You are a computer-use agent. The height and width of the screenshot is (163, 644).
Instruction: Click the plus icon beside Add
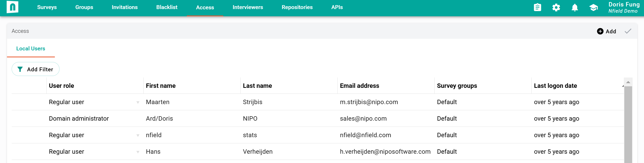point(600,31)
